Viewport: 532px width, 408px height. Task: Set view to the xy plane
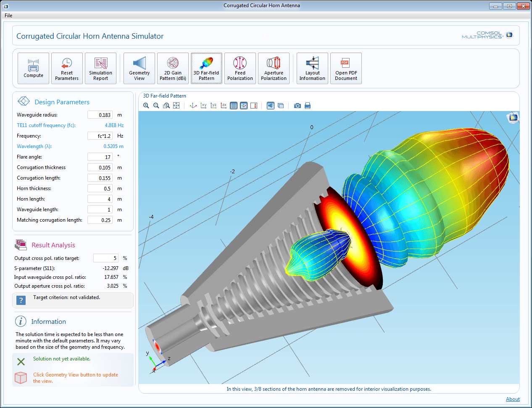click(x=203, y=106)
